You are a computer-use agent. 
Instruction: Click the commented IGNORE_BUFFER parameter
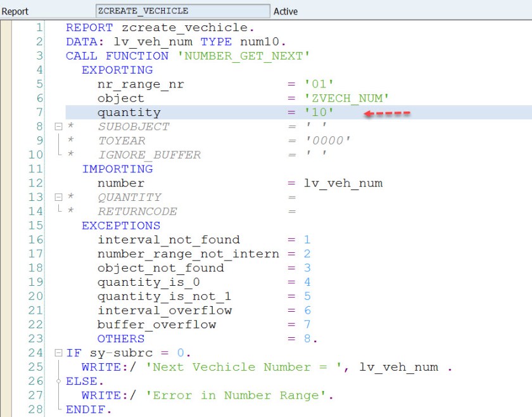[149, 155]
